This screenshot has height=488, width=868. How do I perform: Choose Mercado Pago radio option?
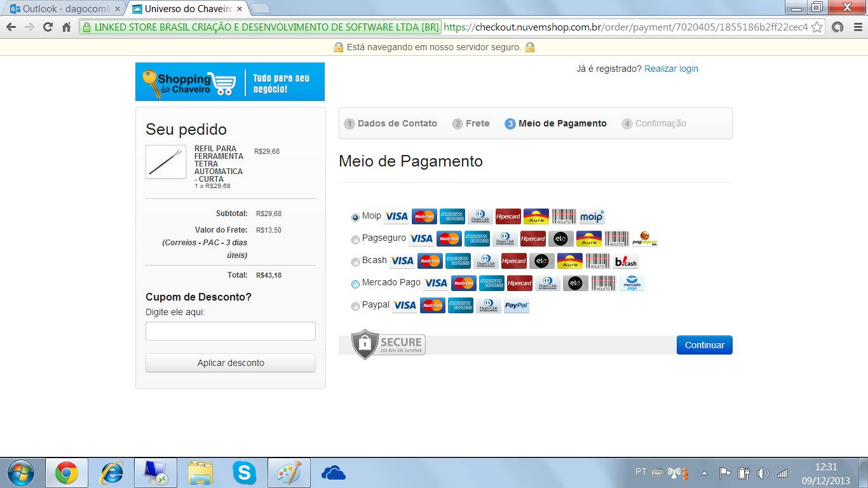pyautogui.click(x=355, y=284)
